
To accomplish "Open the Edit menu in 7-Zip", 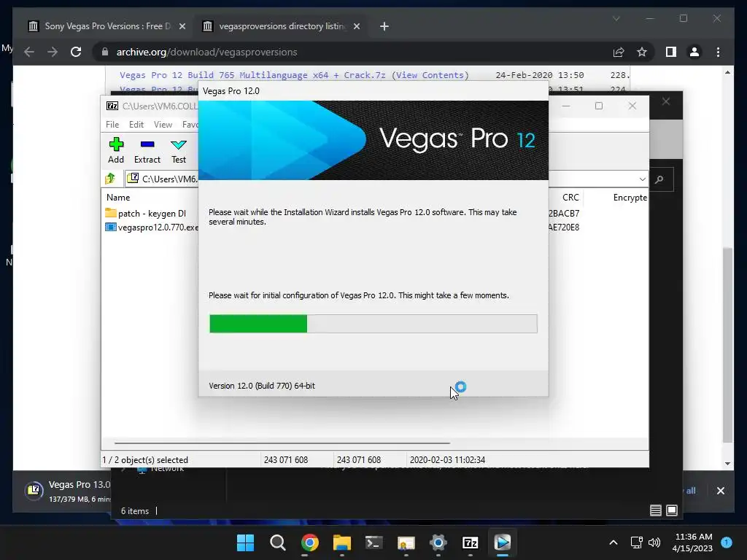I will point(136,124).
